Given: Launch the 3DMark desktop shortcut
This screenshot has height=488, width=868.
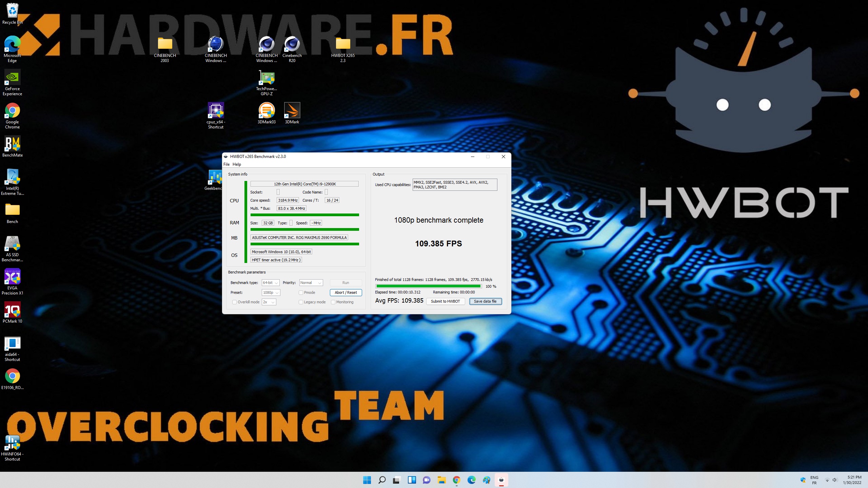Looking at the screenshot, I should pyautogui.click(x=292, y=113).
